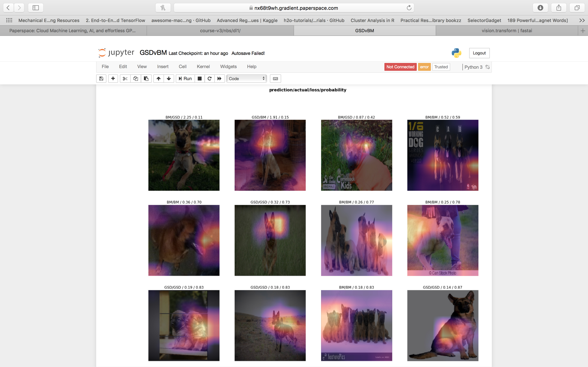The height and width of the screenshot is (367, 588).
Task: Interrupt the kernel with stop icon
Action: (x=199, y=78)
